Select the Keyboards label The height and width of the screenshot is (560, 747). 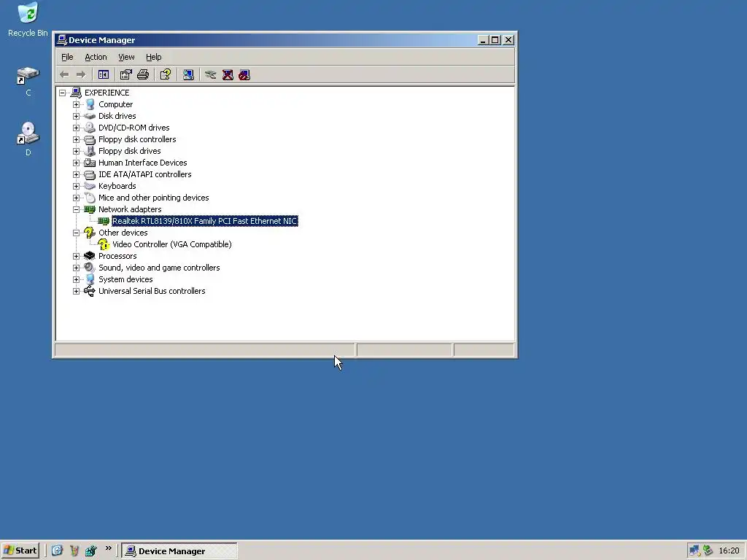pyautogui.click(x=117, y=186)
